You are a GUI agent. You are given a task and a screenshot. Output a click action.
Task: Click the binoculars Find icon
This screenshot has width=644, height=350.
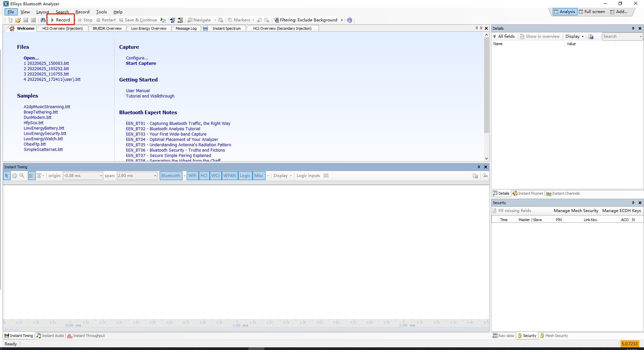point(43,20)
